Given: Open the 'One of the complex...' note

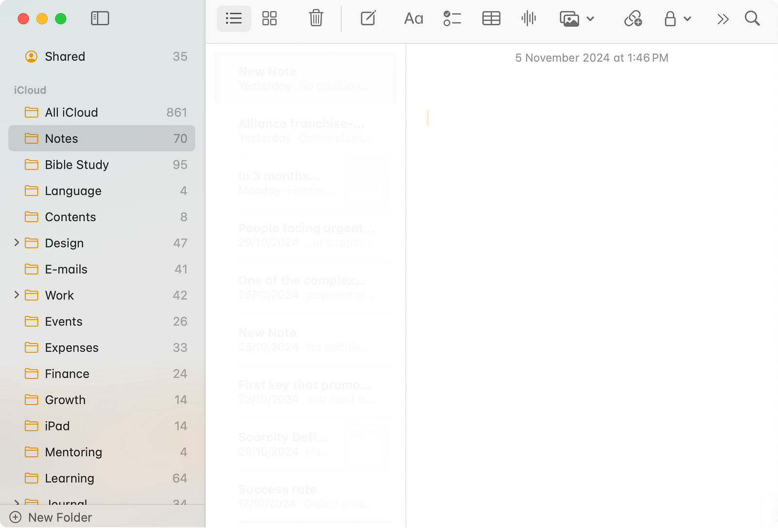Looking at the screenshot, I should 305,287.
